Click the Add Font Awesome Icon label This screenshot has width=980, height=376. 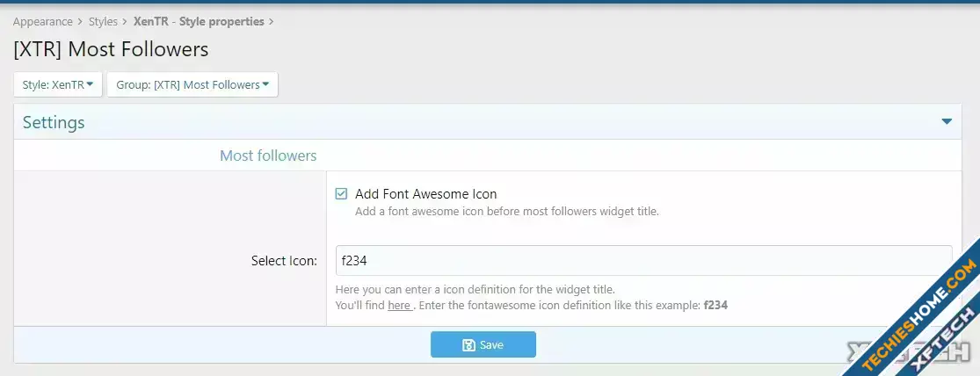[425, 194]
